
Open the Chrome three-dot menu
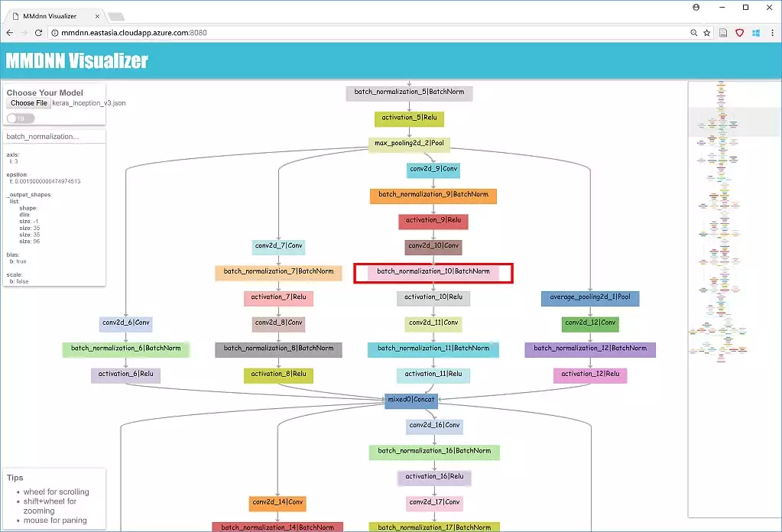772,33
